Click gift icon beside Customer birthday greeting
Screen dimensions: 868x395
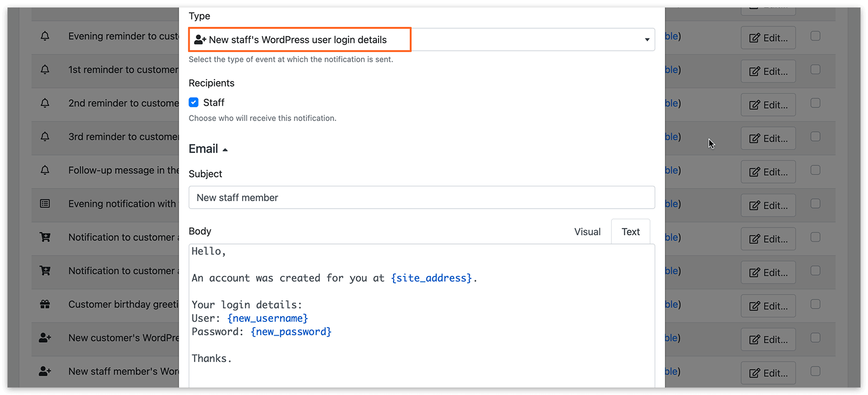pyautogui.click(x=45, y=304)
